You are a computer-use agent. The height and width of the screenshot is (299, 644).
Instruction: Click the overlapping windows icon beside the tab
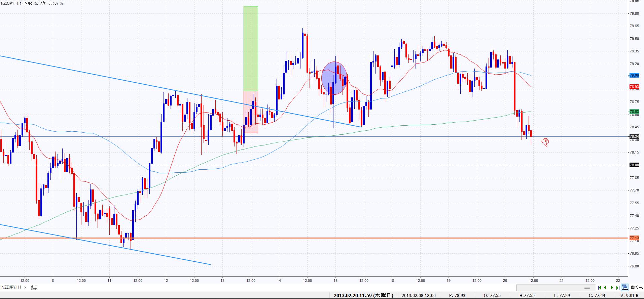(34, 288)
